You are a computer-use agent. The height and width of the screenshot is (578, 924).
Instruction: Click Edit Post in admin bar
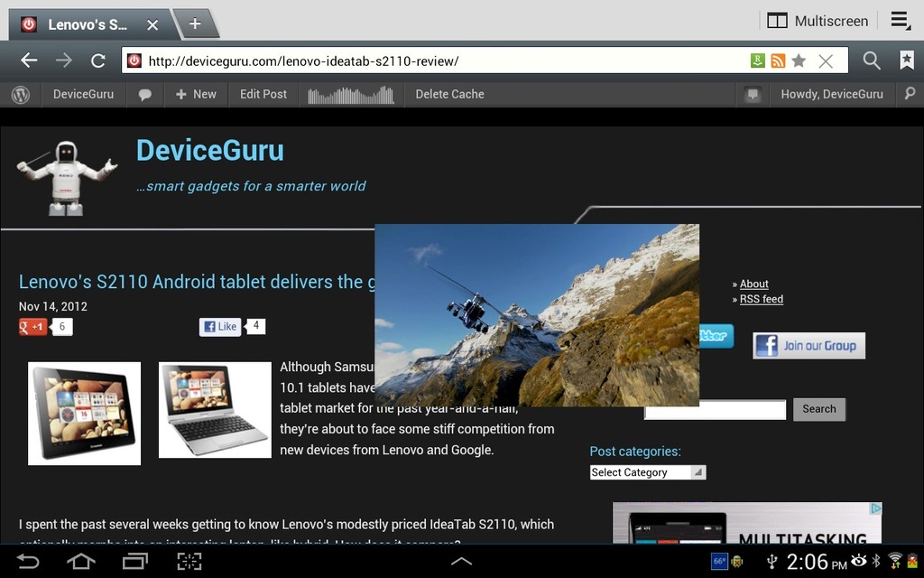point(263,94)
